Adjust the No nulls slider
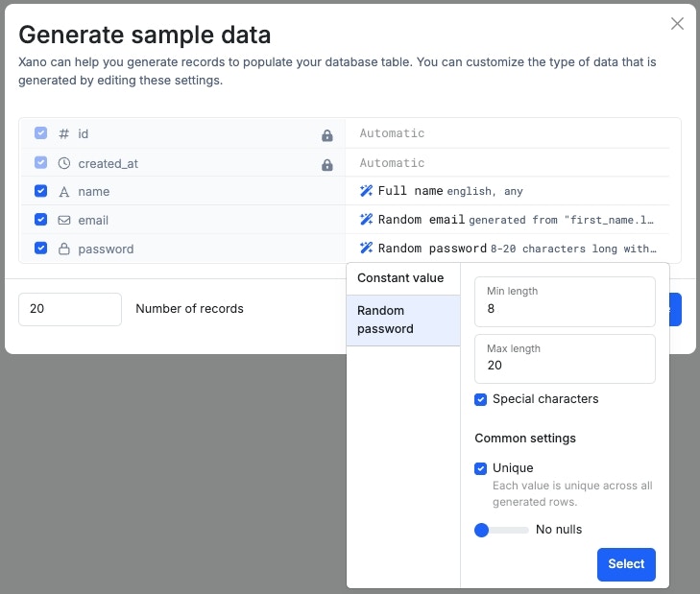The image size is (700, 594). click(x=483, y=530)
